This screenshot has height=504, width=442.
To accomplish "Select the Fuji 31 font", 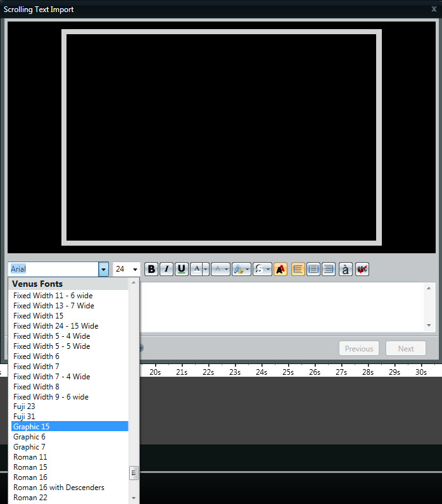I will (x=70, y=417).
